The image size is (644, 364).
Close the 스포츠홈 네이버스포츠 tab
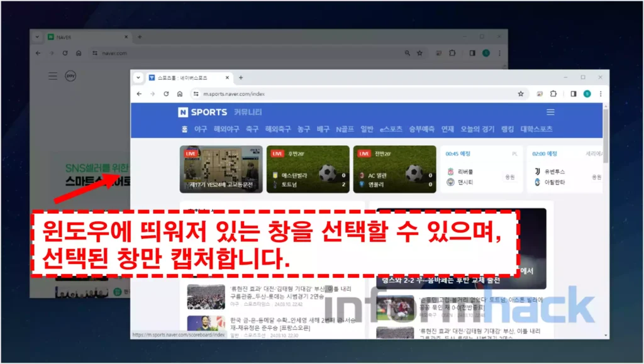(227, 77)
